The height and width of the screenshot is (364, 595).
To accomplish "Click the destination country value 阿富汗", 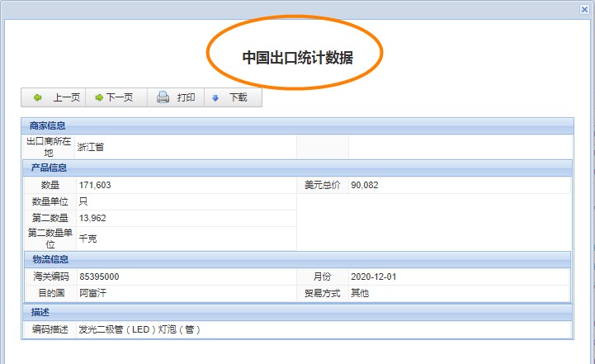I will pos(92,293).
